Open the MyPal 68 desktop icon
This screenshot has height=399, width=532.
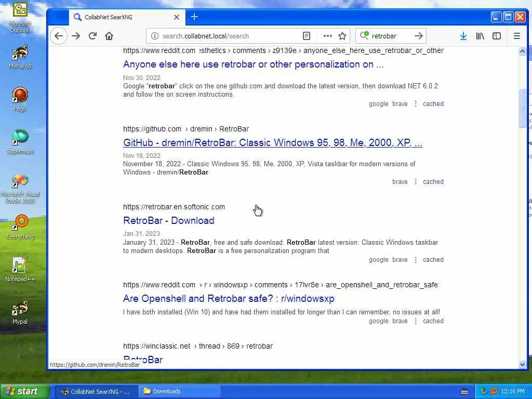[x=20, y=57]
